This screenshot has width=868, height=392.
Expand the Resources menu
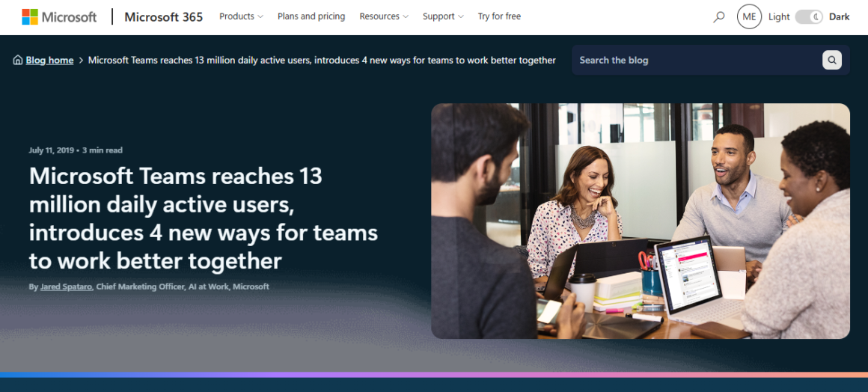[x=384, y=16]
